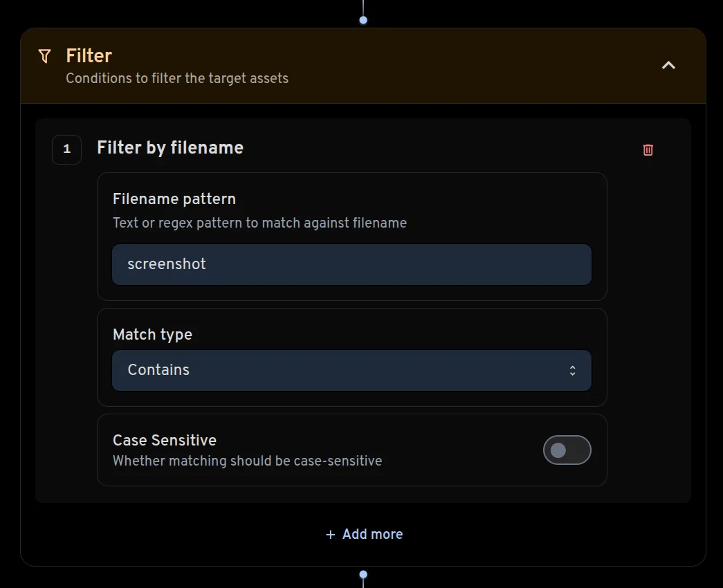The width and height of the screenshot is (723, 588).
Task: Click the Filter by filename heading
Action: (x=170, y=147)
